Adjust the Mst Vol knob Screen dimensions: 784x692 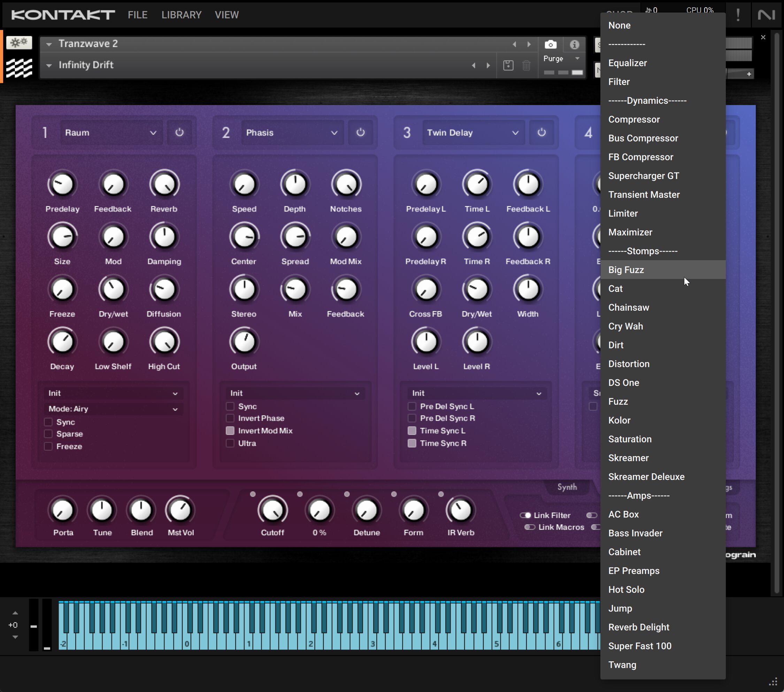[180, 510]
